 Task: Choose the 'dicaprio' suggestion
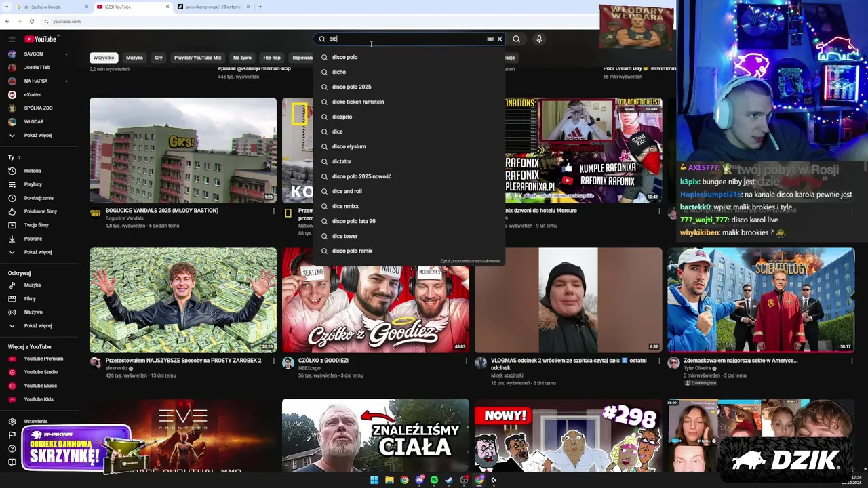tap(410, 117)
